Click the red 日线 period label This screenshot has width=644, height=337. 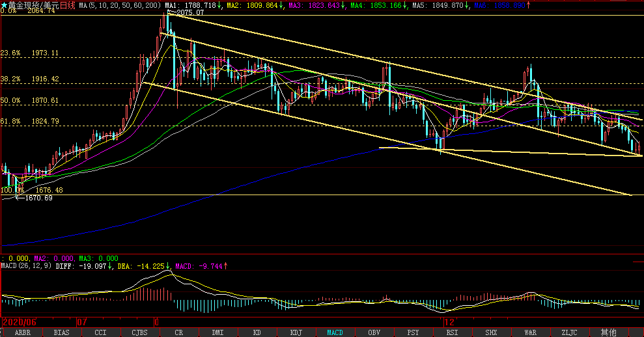pos(68,5)
